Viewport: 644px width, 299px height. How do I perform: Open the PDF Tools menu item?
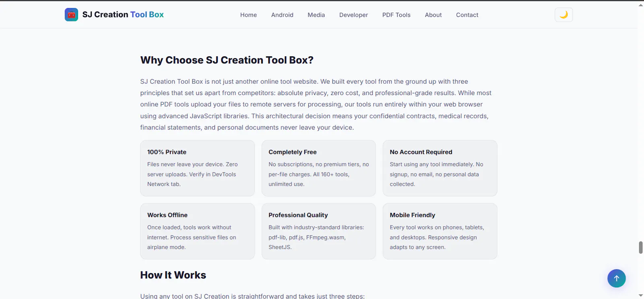pyautogui.click(x=396, y=15)
